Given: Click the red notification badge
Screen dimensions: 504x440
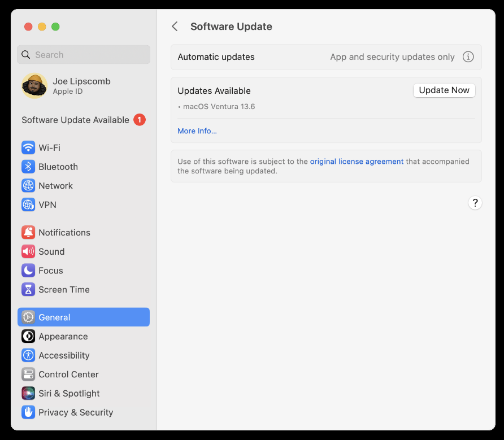Looking at the screenshot, I should point(140,120).
